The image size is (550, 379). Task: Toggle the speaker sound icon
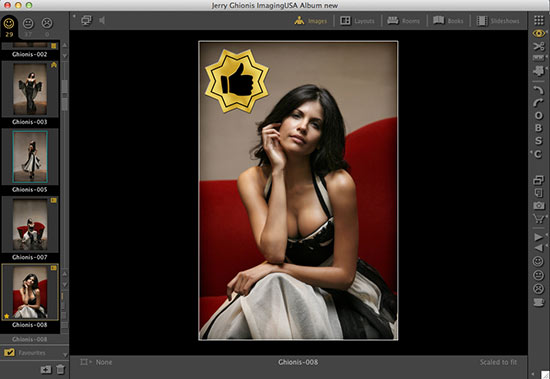[102, 20]
